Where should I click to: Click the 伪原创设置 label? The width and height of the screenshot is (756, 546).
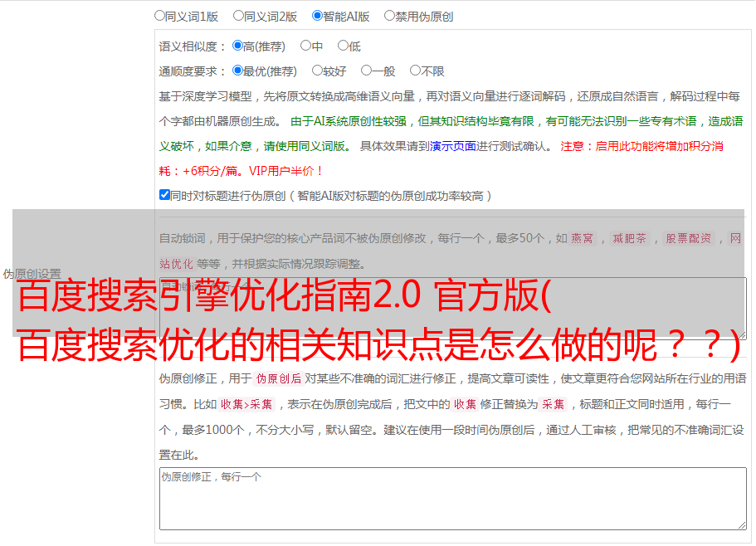click(32, 274)
